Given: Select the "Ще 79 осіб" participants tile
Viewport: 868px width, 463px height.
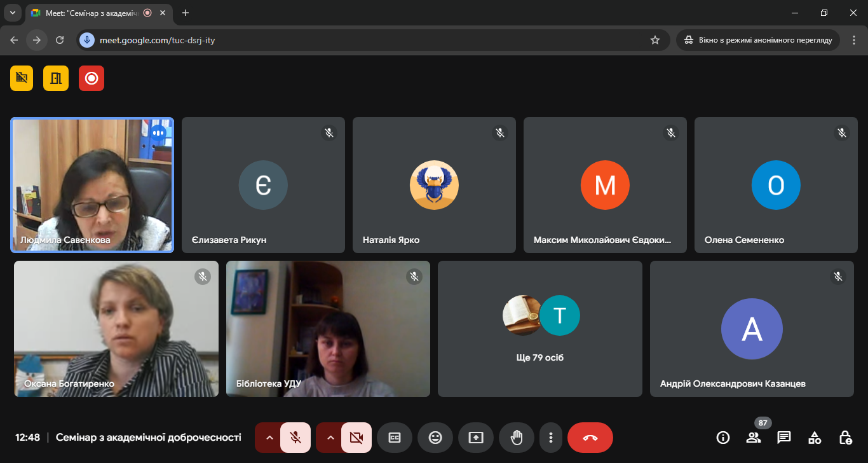Looking at the screenshot, I should click(540, 329).
